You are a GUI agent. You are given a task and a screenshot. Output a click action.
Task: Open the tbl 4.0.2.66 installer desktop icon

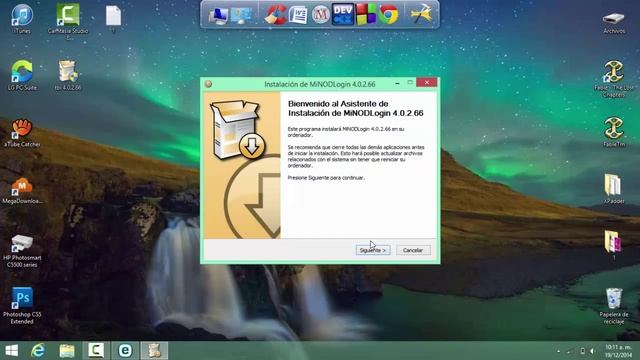point(68,75)
